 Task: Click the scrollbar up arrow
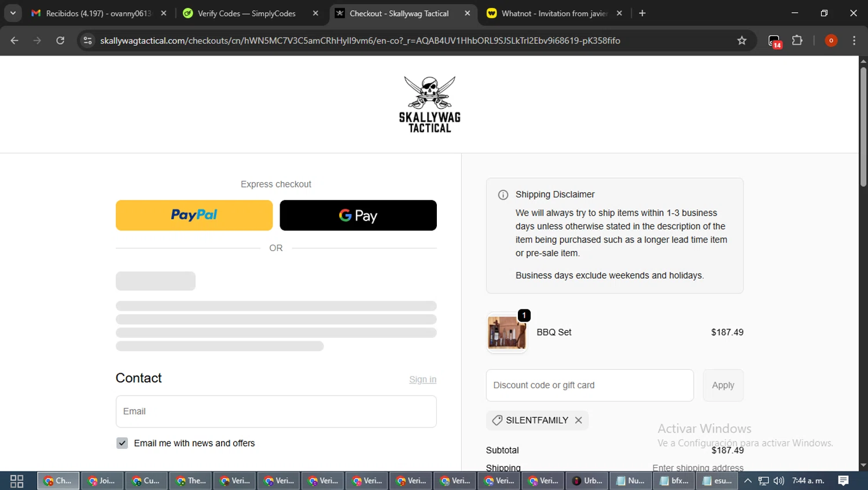pyautogui.click(x=863, y=61)
